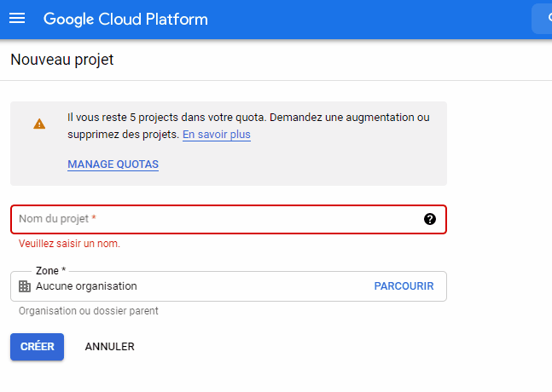Click the MANAGE QUOTAS link
552x392 pixels.
tap(113, 164)
